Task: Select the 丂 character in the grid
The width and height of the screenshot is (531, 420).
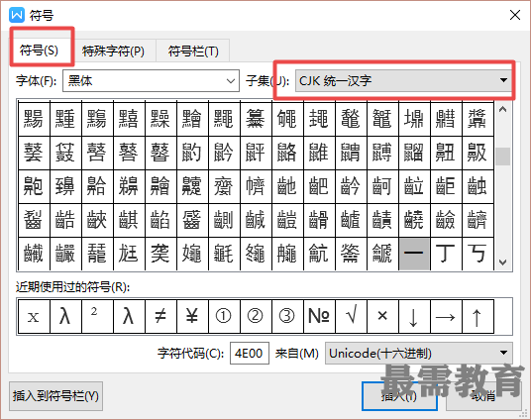Action: coord(478,254)
